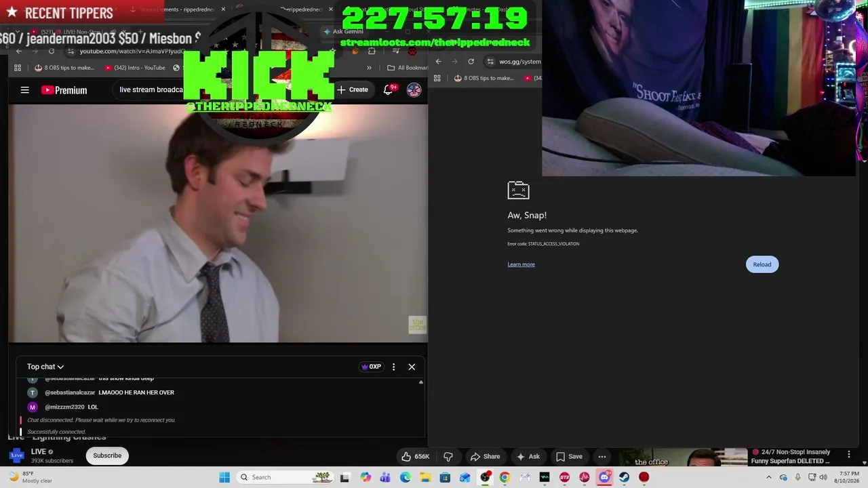
Task: Open the YouTube account avatar menu
Action: point(414,89)
